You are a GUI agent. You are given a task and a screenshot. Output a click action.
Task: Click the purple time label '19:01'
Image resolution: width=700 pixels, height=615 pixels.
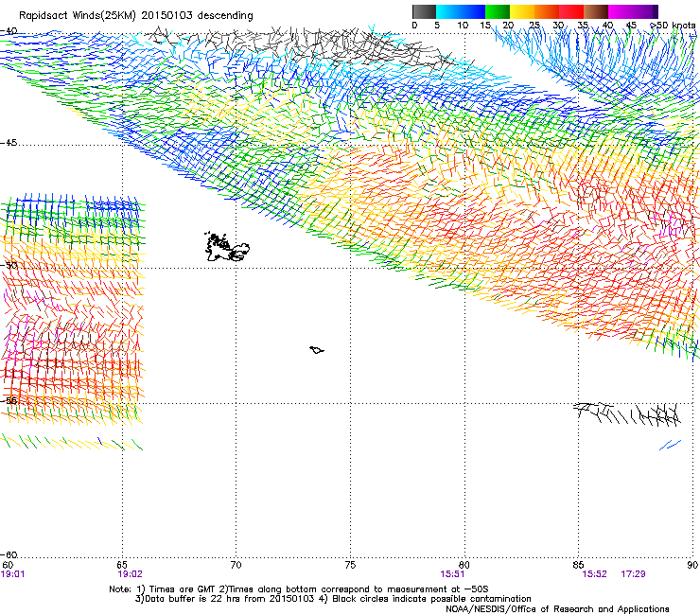tap(13, 574)
